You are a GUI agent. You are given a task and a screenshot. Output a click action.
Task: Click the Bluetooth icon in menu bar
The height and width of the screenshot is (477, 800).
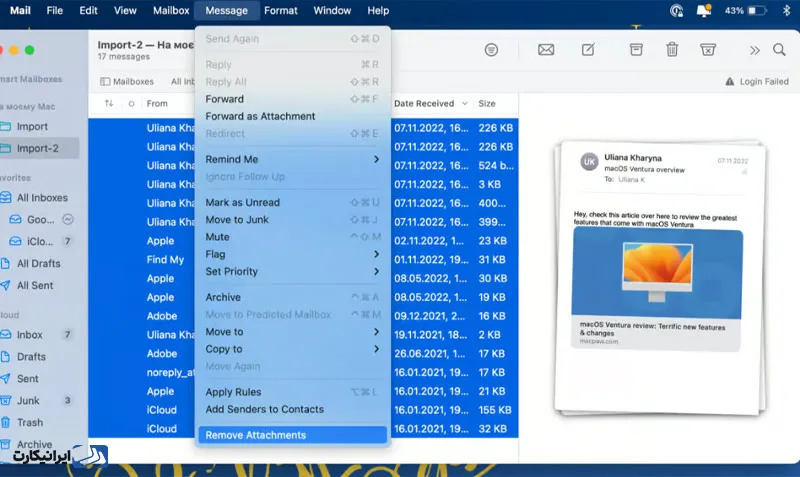pos(786,10)
